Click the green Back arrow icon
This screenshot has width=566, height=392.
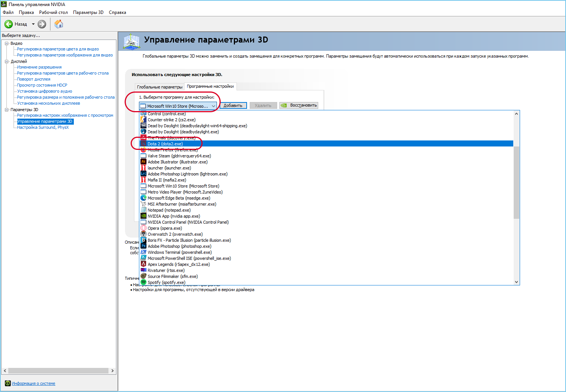click(8, 24)
